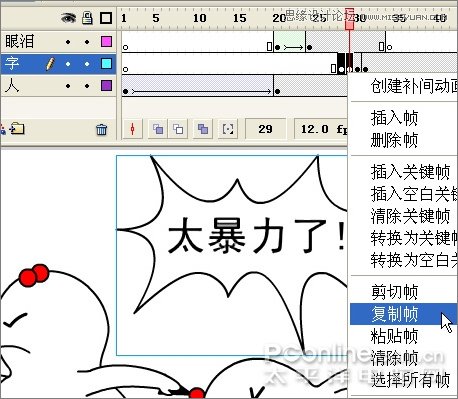Image resolution: width=458 pixels, height=399 pixels.
Task: Toggle lock dot for 人 layer
Action: (x=87, y=86)
